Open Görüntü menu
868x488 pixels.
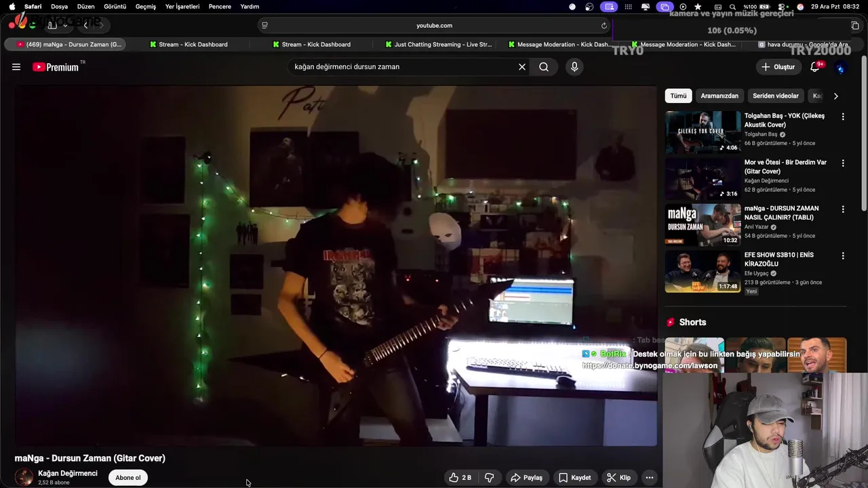[x=115, y=7]
